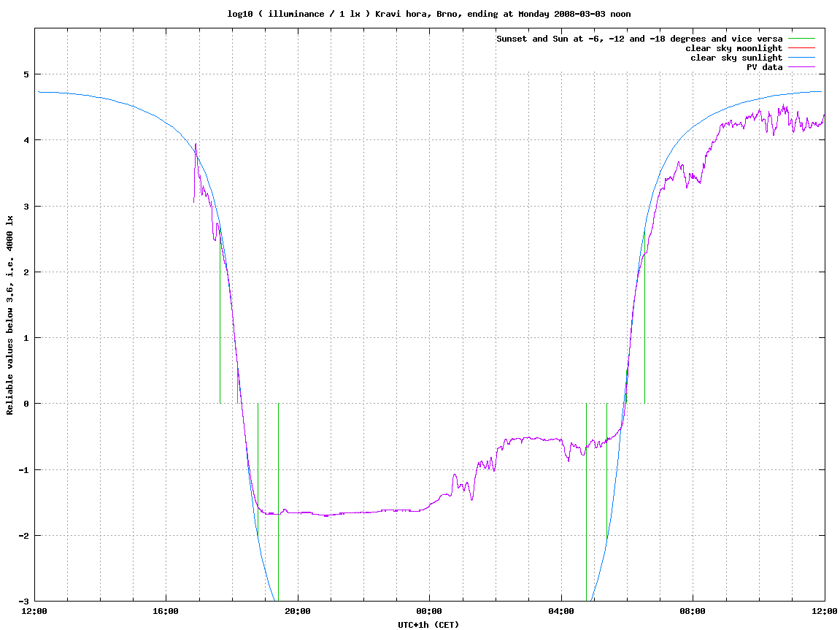The width and height of the screenshot is (840, 630).
Task: Click the chart title mentioning Kravi hora, Brno
Action: [x=428, y=14]
